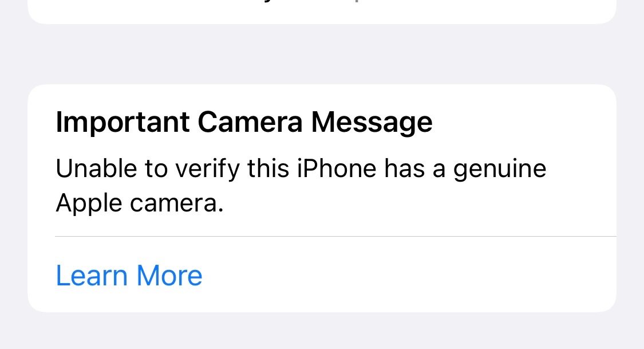Tap the Important Camera Message heading

244,122
